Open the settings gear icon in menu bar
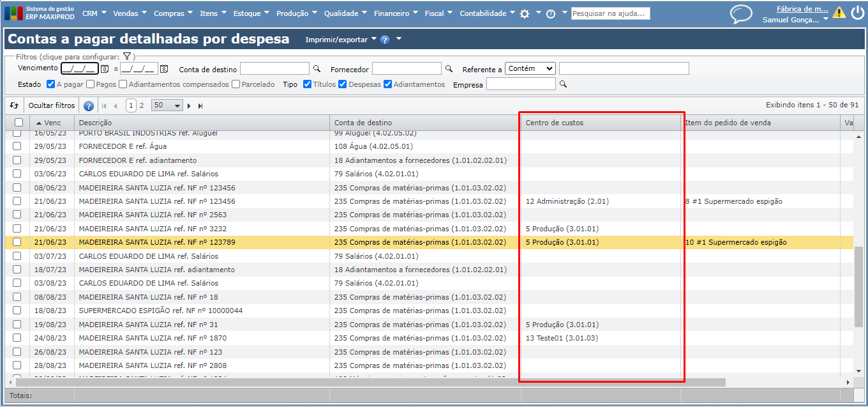Screen dimensions: 868x407 tap(525, 13)
